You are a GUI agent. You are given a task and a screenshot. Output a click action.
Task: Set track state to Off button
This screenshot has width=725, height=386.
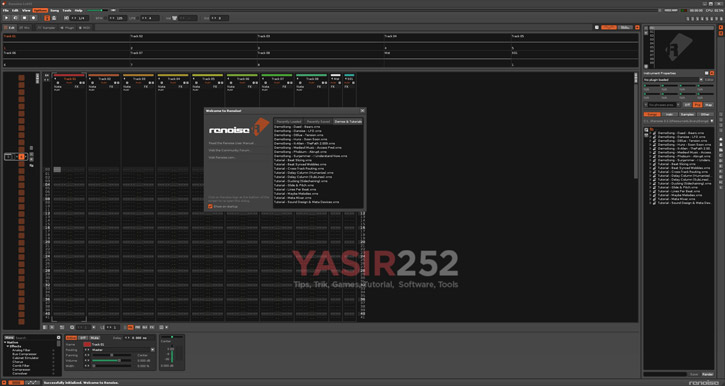point(83,338)
